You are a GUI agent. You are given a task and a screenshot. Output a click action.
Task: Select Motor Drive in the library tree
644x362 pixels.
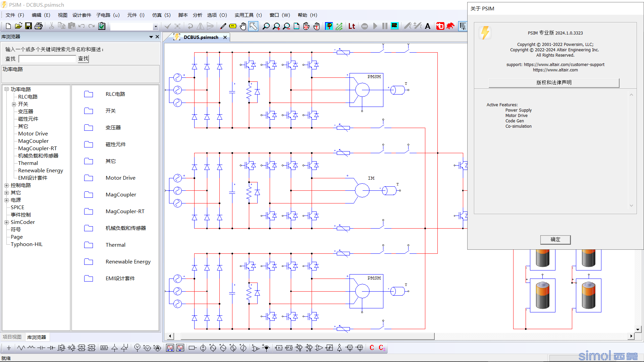point(33,134)
